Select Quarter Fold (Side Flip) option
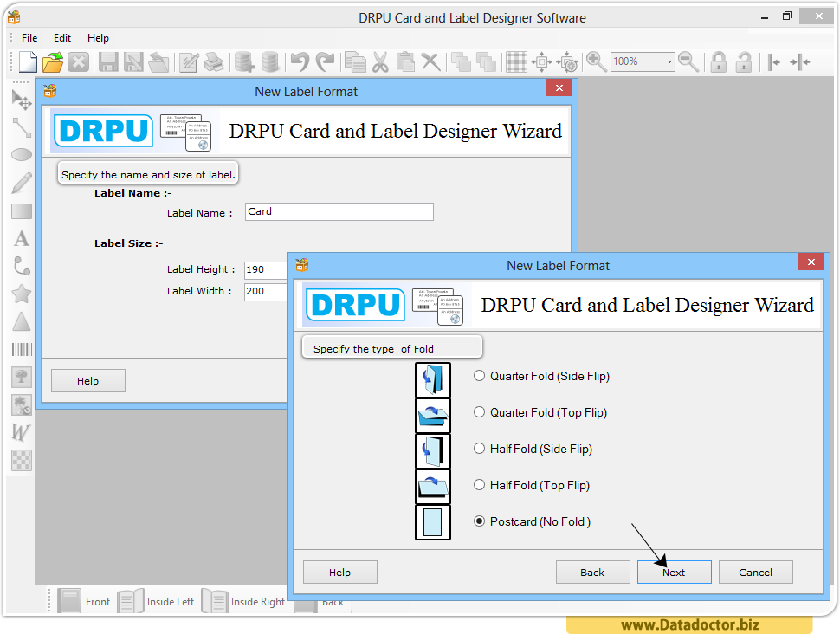 tap(479, 376)
